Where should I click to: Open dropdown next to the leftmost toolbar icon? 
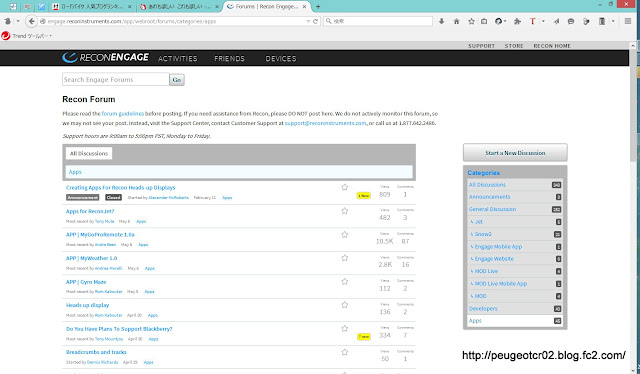(18, 21)
